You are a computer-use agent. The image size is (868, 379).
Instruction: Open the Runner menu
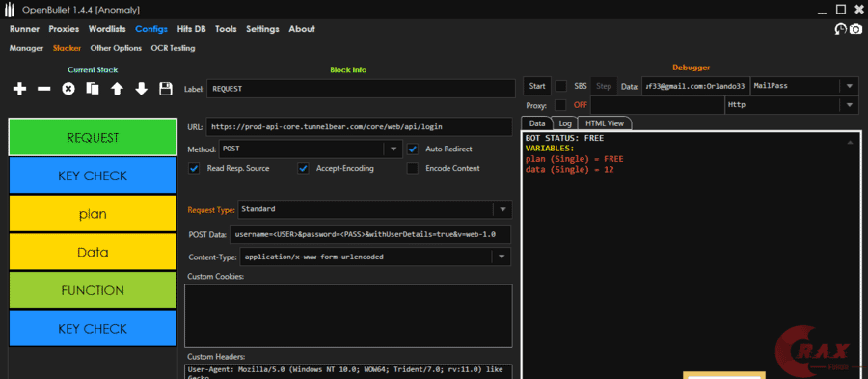point(24,29)
